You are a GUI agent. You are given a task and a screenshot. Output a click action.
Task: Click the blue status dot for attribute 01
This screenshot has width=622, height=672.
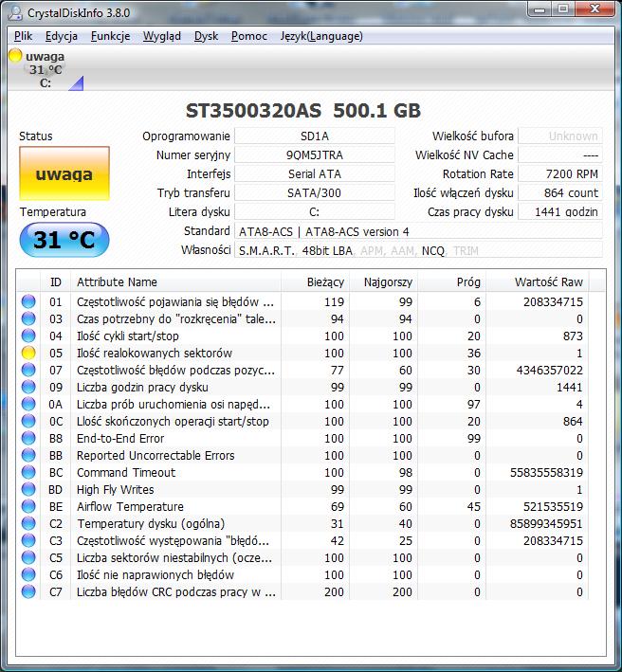click(x=28, y=301)
